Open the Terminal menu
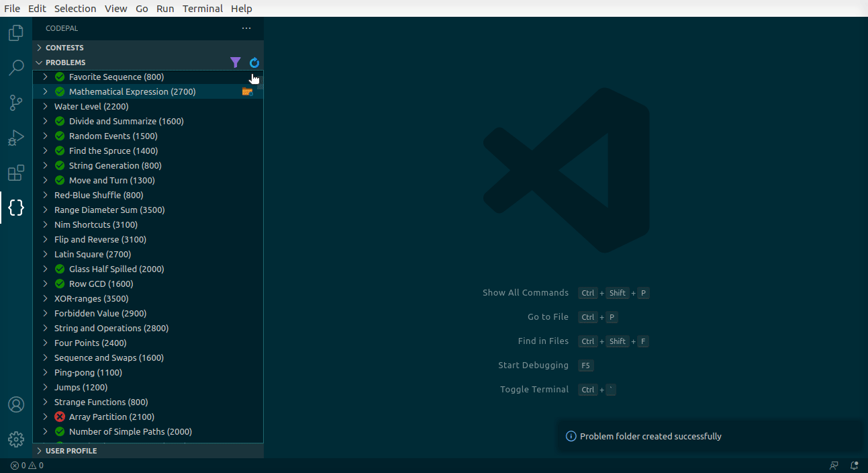The width and height of the screenshot is (868, 473). pyautogui.click(x=203, y=9)
